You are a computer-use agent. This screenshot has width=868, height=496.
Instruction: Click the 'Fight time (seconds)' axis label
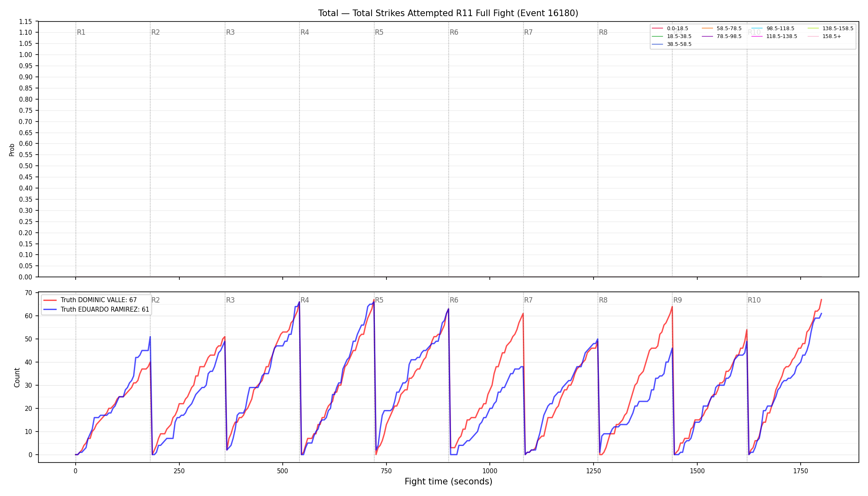pos(448,482)
